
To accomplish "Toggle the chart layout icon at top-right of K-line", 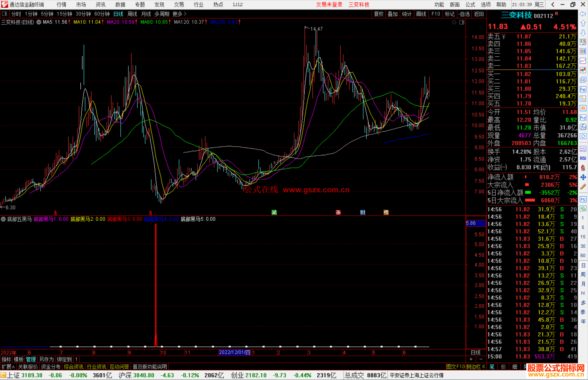I will (462, 22).
